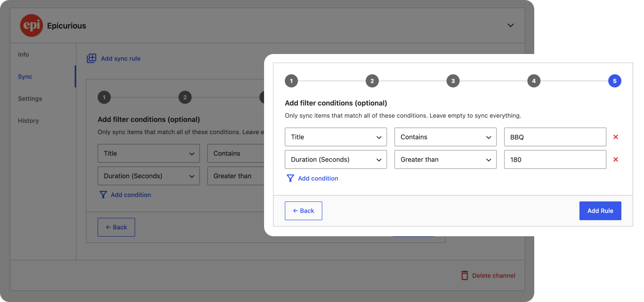Screen dimensions: 644x302
Task: Collapse the Epicurious channel chevron
Action: point(510,25)
